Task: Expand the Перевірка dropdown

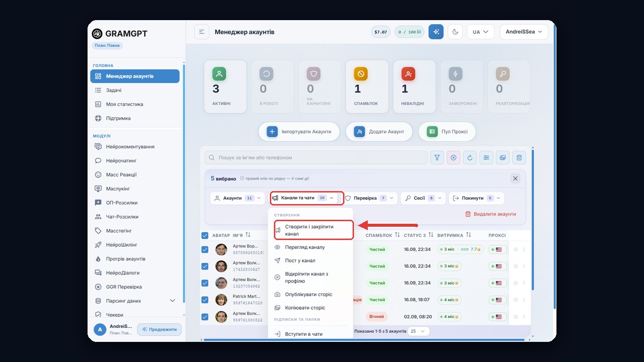Action: click(371, 198)
